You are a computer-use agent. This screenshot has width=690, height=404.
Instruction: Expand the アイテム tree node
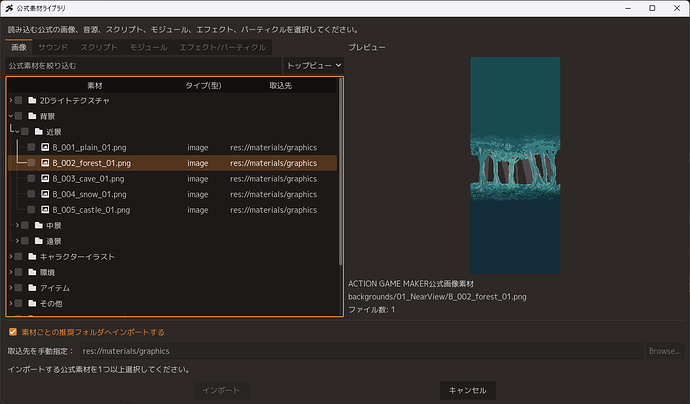click(11, 288)
